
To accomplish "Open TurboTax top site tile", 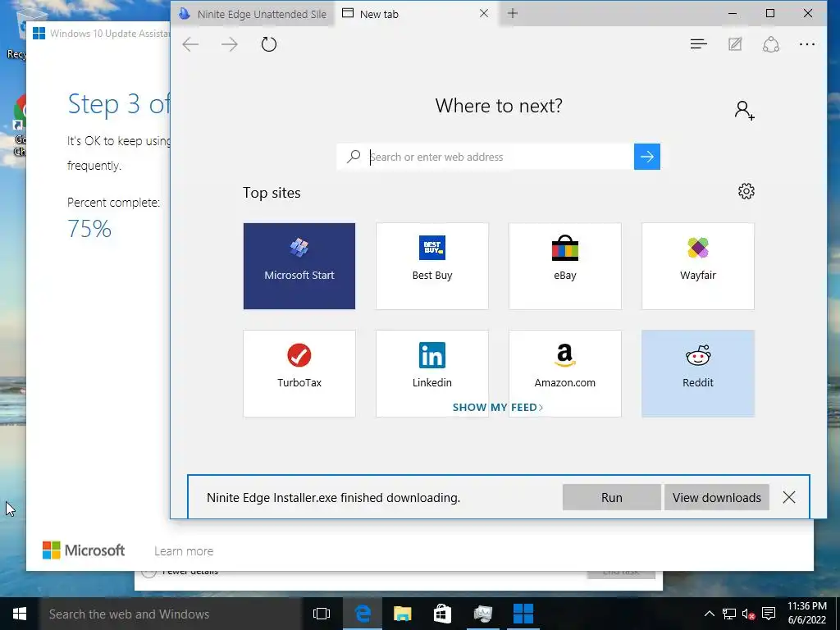I will 299,373.
